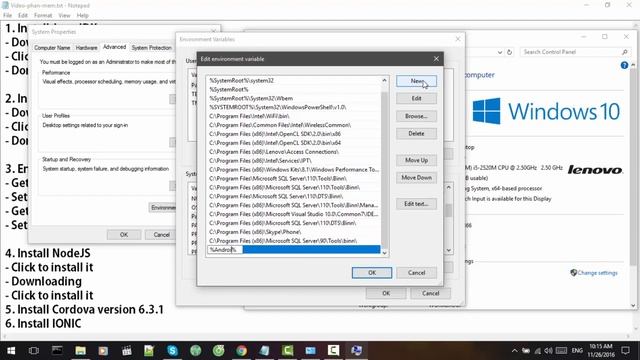640x360 pixels.
Task: Open the Notepad Format menu
Action: (43, 15)
